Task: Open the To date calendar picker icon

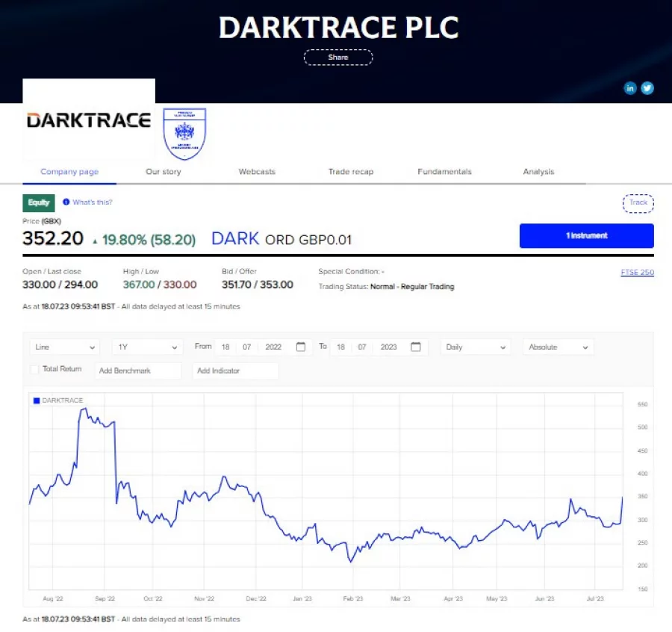Action: (416, 347)
